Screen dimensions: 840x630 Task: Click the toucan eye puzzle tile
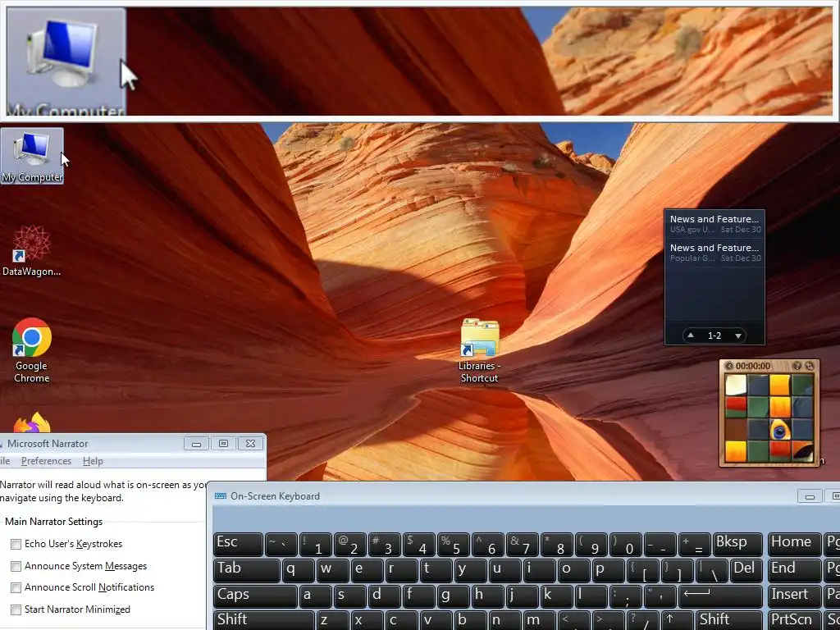pos(780,430)
